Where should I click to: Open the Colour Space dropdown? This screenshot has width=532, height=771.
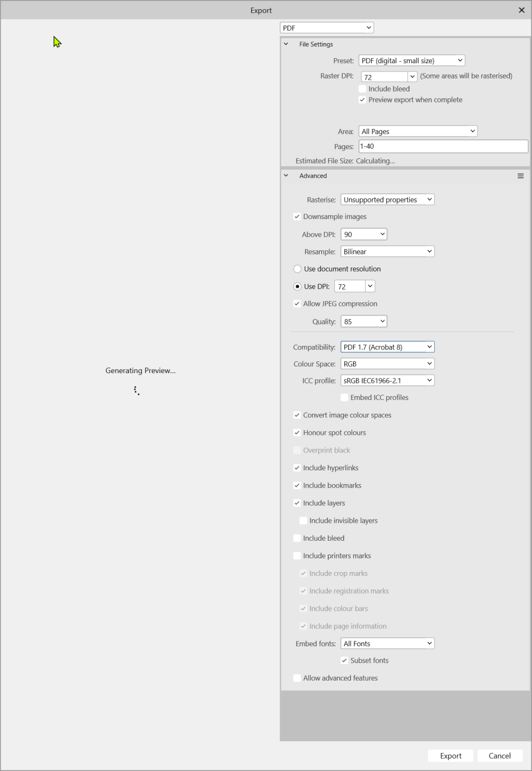pos(388,364)
